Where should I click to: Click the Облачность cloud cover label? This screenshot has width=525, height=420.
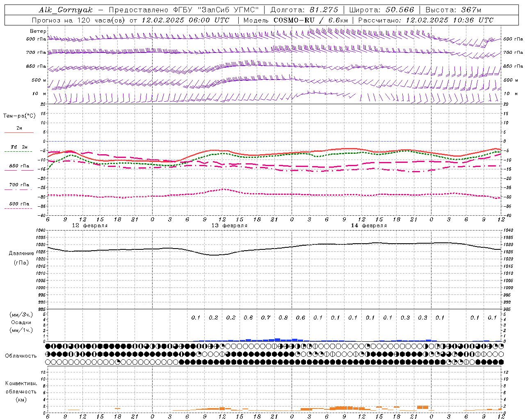coord(21,356)
